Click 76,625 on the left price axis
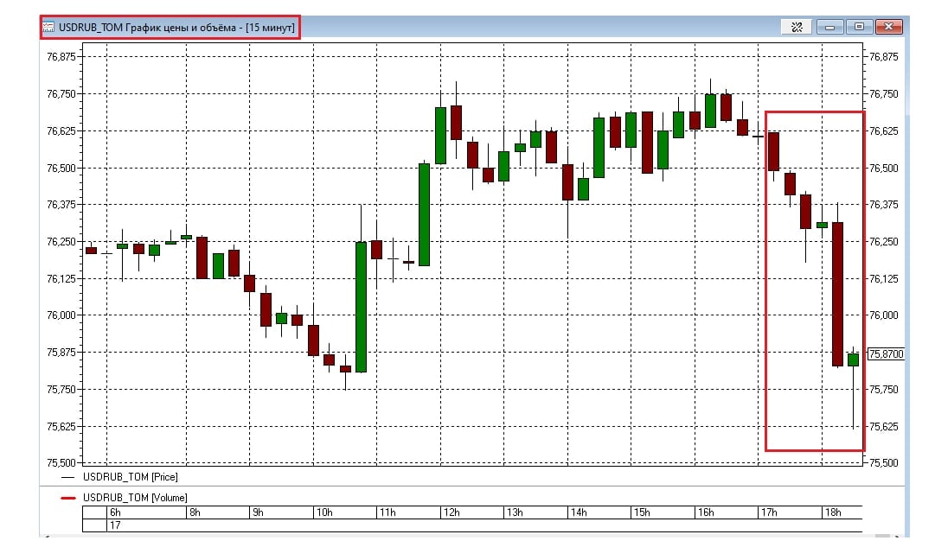Viewport: 935px width, 560px height. point(61,131)
